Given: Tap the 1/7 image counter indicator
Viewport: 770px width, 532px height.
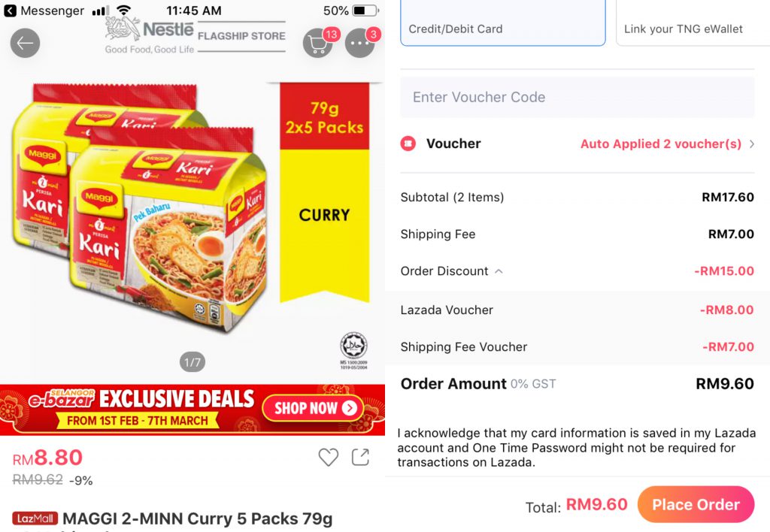Looking at the screenshot, I should click(192, 362).
